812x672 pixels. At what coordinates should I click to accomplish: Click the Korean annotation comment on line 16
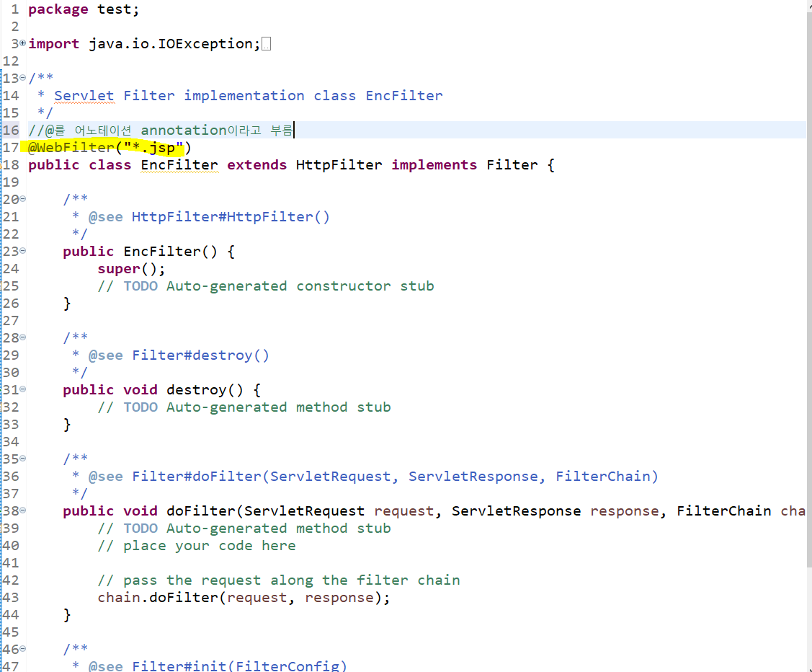(x=161, y=130)
